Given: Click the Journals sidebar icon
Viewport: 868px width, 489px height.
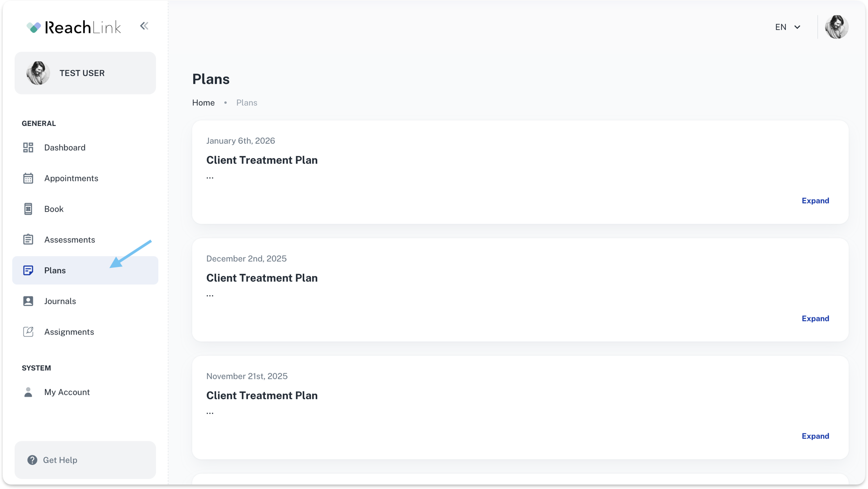Looking at the screenshot, I should (x=28, y=301).
